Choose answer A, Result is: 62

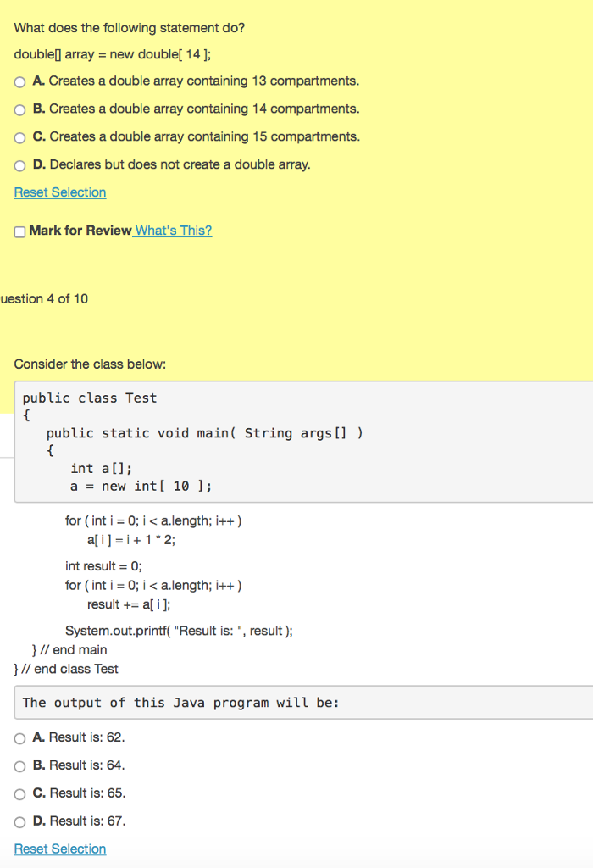[x=20, y=738]
